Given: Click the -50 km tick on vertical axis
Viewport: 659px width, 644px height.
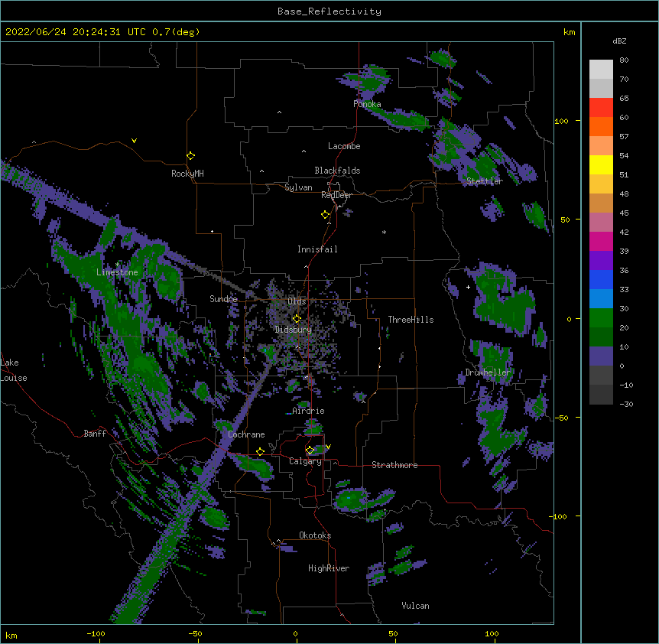Looking at the screenshot, I should (561, 418).
